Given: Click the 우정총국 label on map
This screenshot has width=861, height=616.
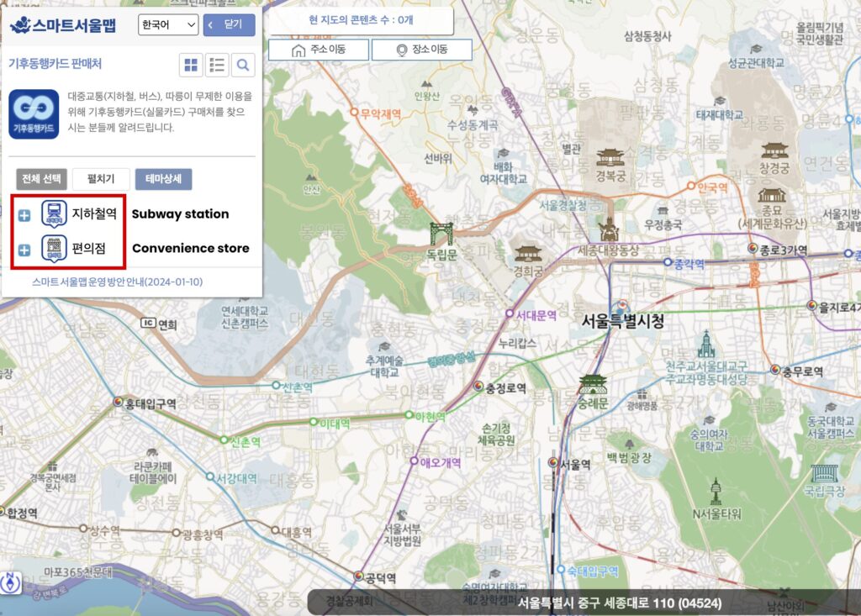Looking at the screenshot, I should tap(663, 224).
